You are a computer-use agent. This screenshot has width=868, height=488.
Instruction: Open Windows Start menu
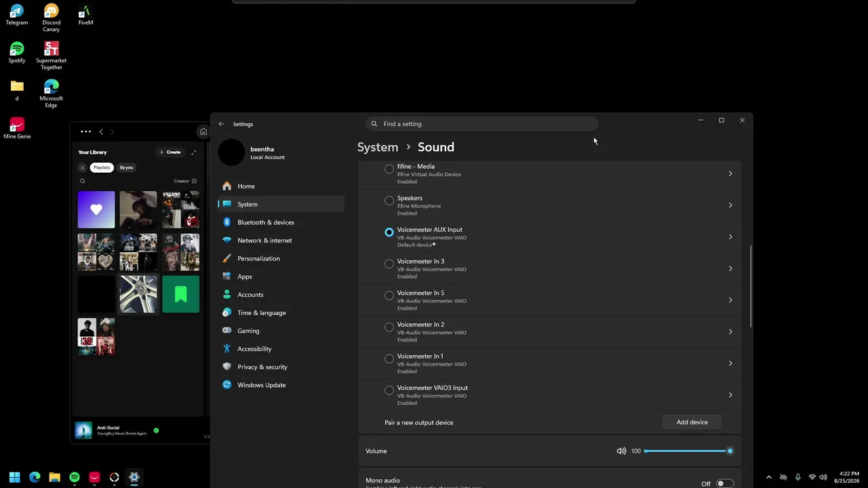(14, 477)
